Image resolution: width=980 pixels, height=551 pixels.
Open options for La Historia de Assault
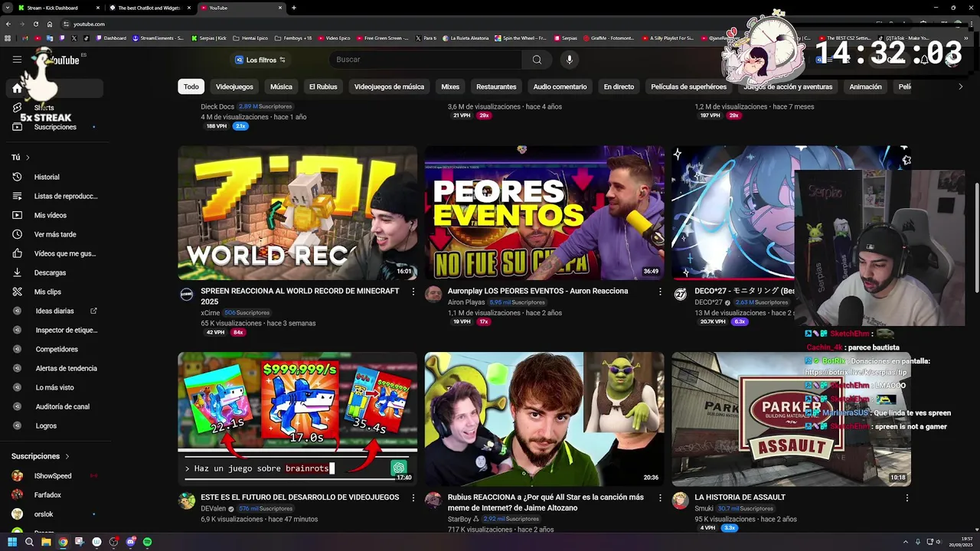(906, 497)
